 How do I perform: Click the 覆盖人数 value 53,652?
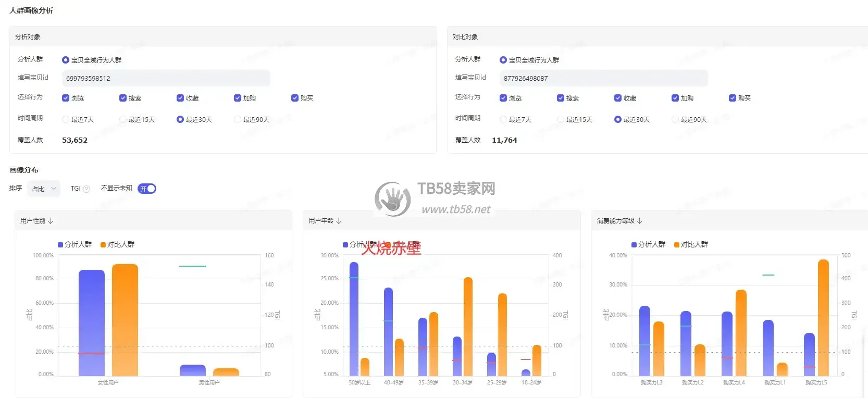click(x=75, y=140)
